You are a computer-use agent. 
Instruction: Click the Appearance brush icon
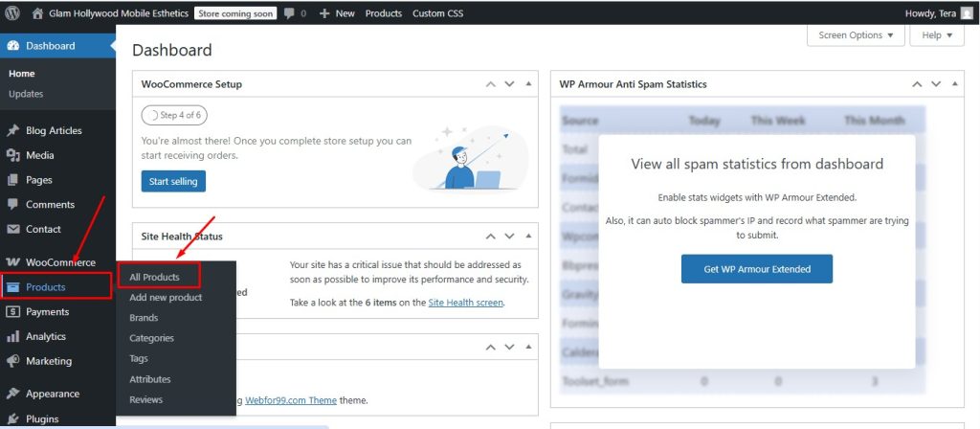(x=12, y=394)
